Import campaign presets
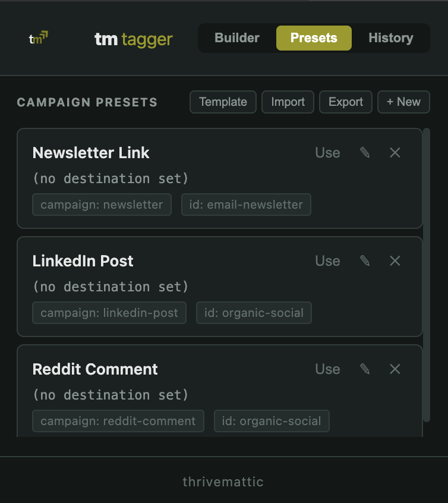Screen dimensions: 448x503 (x=288, y=102)
